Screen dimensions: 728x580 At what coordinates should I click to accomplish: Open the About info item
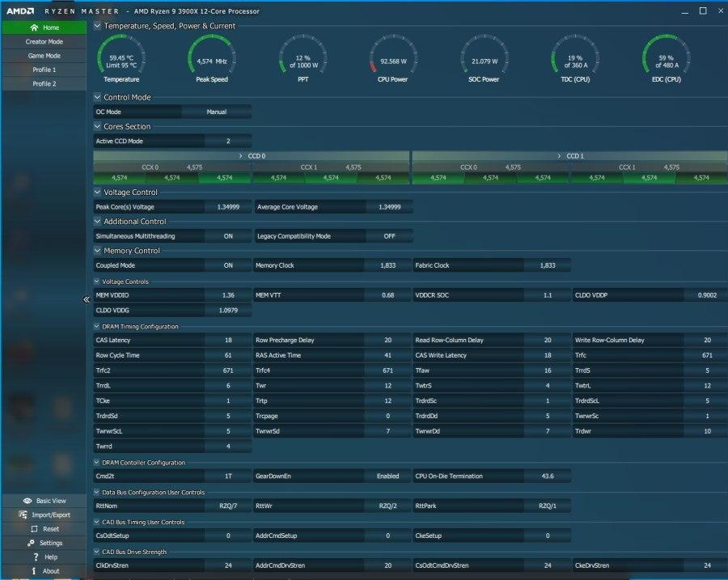[34, 571]
